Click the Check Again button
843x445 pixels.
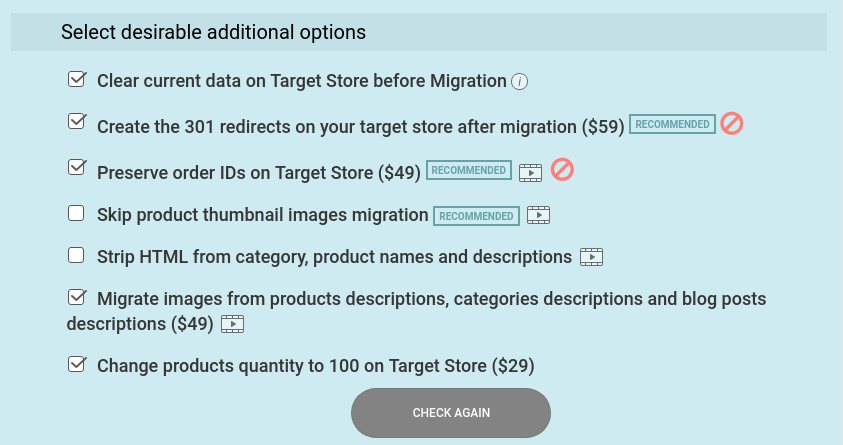451,413
